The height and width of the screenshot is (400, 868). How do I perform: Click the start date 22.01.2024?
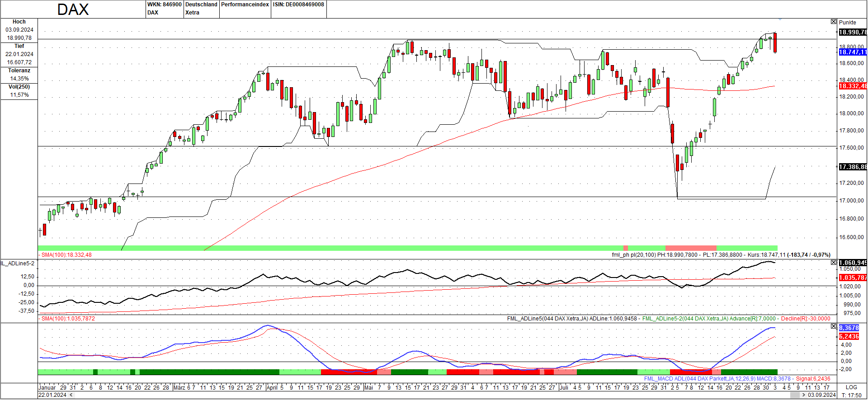coord(52,395)
